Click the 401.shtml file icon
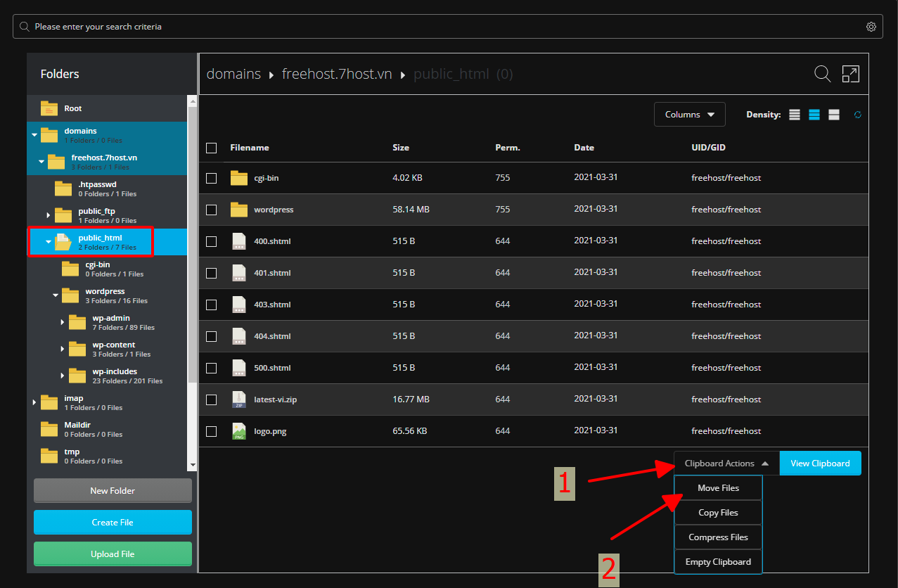Viewport: 898px width, 588px height. [239, 273]
